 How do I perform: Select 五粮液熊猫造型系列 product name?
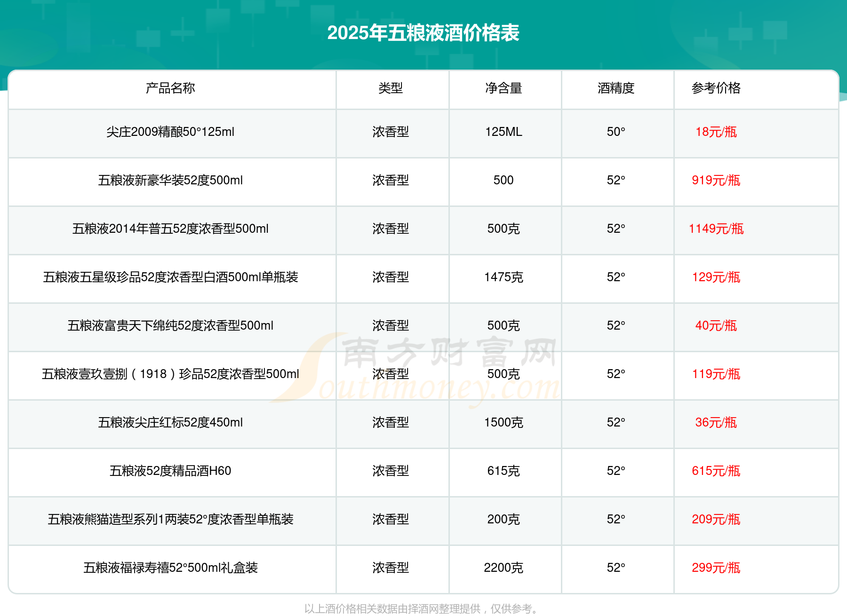pyautogui.click(x=170, y=519)
